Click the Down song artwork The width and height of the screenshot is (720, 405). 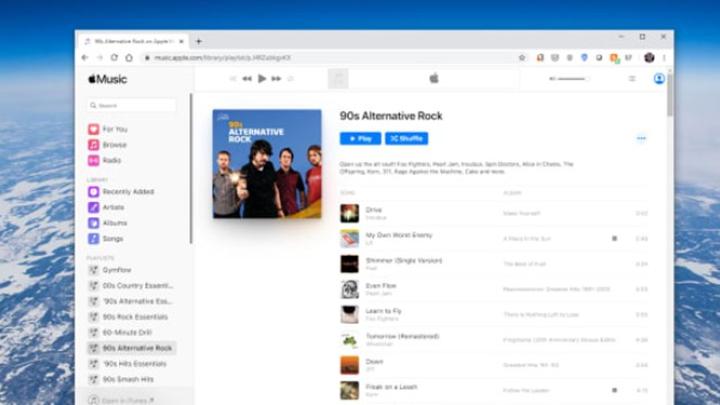(349, 365)
